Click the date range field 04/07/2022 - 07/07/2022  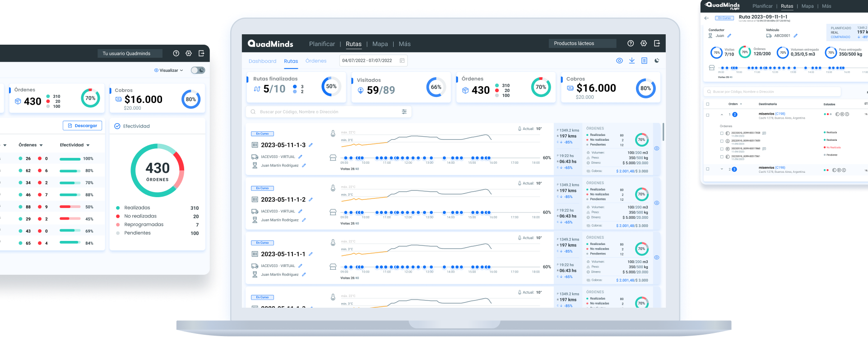[373, 60]
